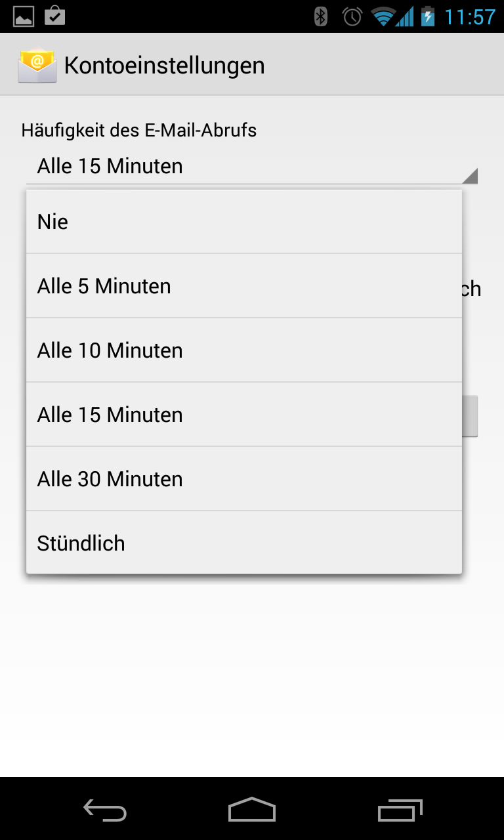Tap the "Kontoeinstellungen" title

tap(164, 66)
